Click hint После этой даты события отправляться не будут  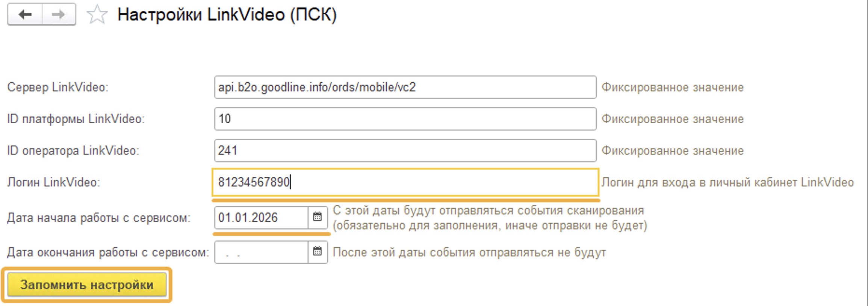[469, 252]
